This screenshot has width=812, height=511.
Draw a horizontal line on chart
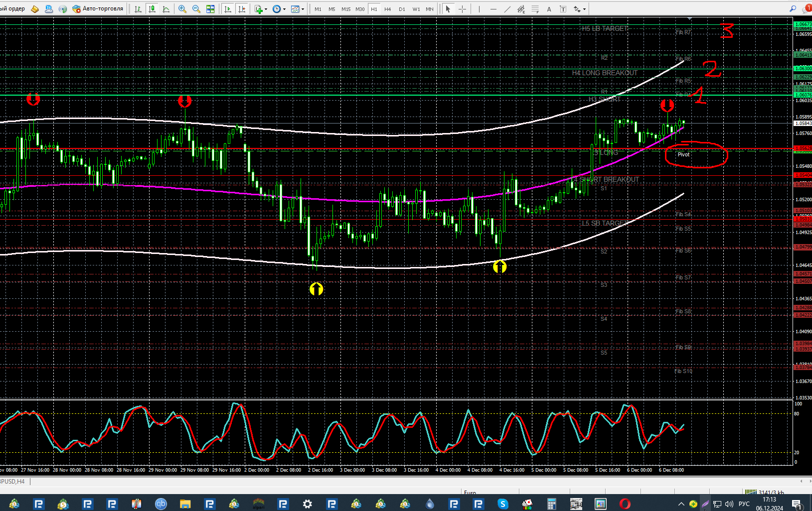click(x=493, y=9)
